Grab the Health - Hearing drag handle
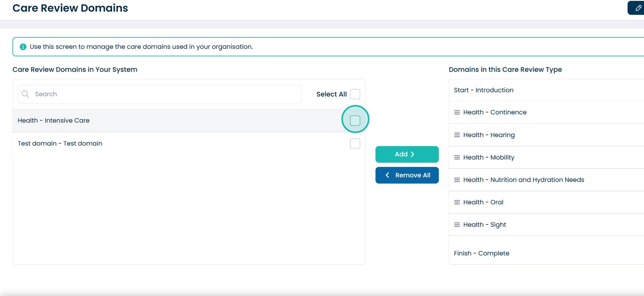This screenshot has height=296, width=644. [457, 135]
